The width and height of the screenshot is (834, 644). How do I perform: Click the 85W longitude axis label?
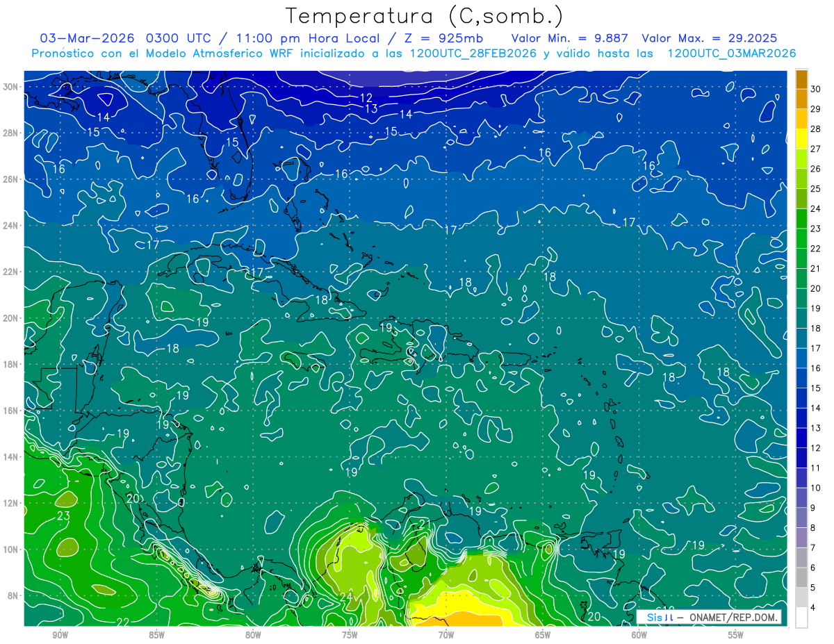click(x=156, y=635)
